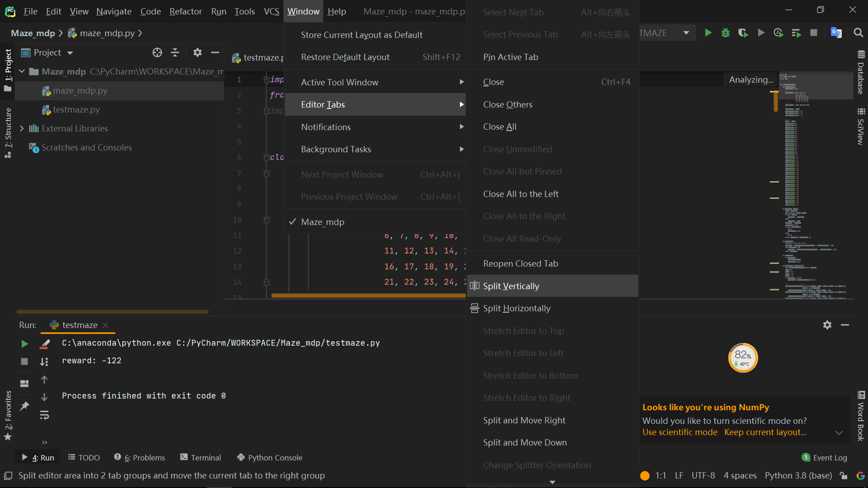Click the rerun testmaze play icon
This screenshot has width=868, height=488.
click(24, 344)
